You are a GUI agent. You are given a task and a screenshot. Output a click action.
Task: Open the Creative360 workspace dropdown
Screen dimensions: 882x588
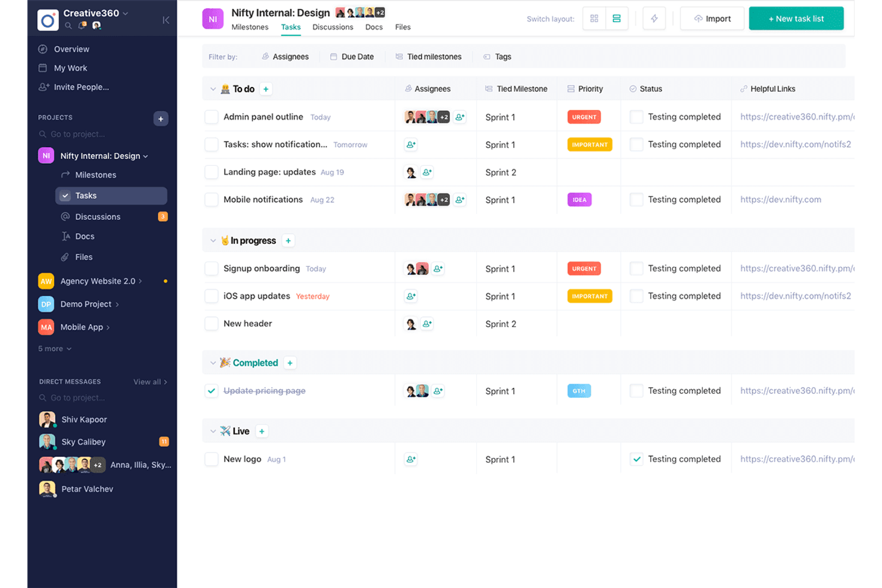[96, 13]
